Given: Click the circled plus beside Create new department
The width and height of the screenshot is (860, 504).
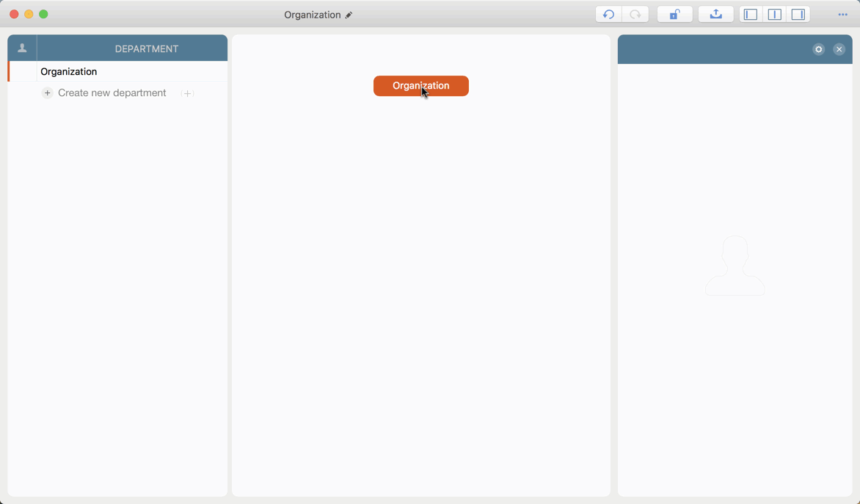Looking at the screenshot, I should coord(48,93).
